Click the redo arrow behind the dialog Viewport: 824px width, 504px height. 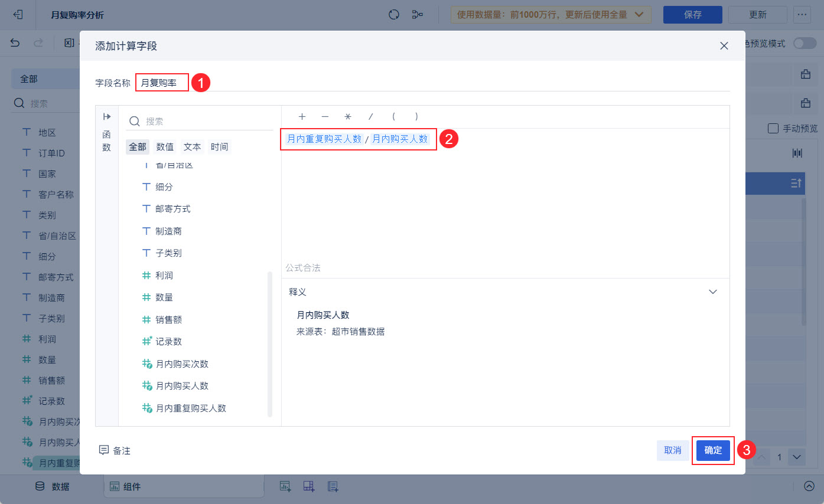pyautogui.click(x=38, y=43)
